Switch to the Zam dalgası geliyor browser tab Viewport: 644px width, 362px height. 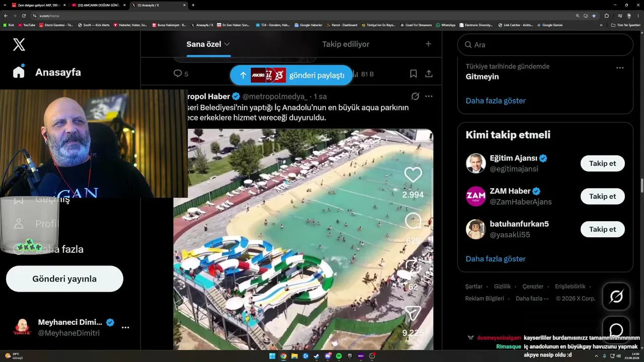(x=39, y=5)
